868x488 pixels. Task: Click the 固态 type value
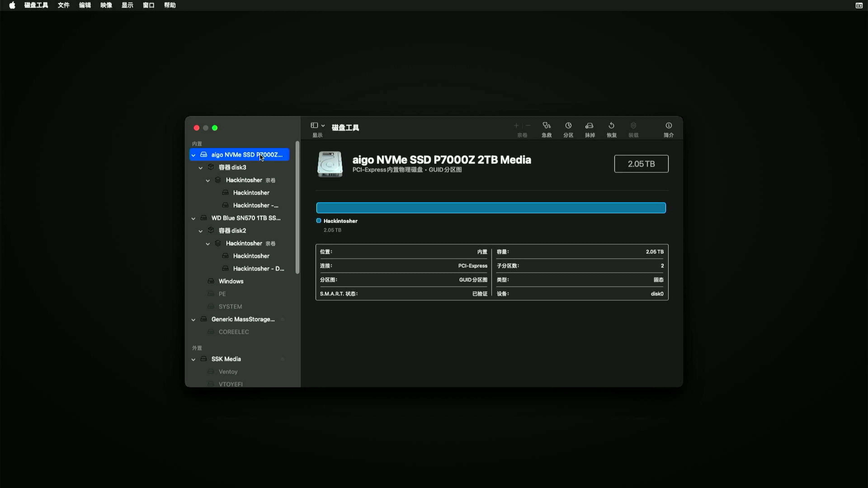point(658,279)
